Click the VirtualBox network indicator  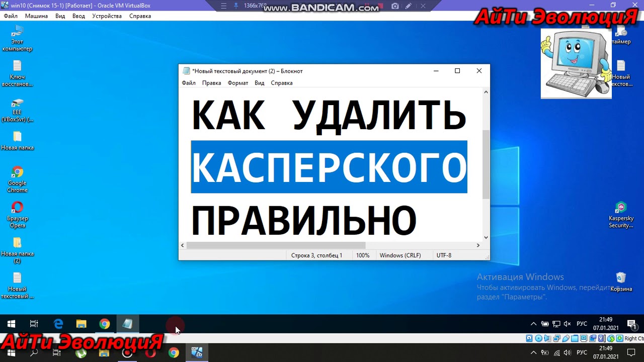click(x=556, y=338)
